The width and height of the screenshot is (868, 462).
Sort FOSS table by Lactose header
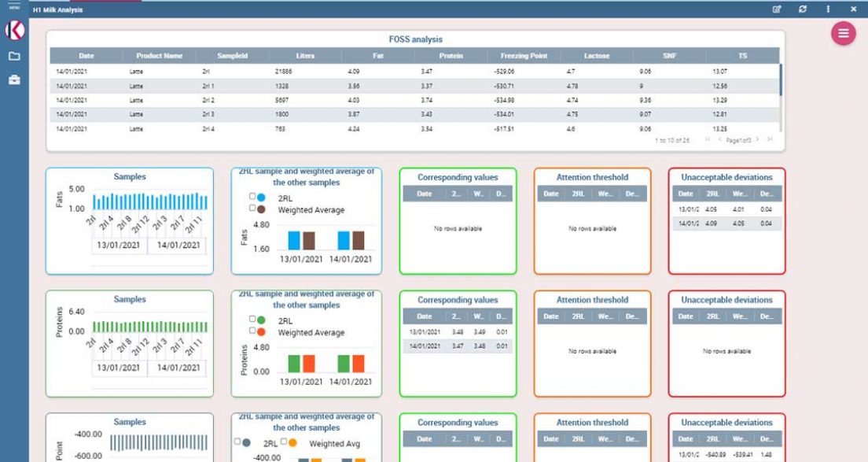click(x=597, y=56)
